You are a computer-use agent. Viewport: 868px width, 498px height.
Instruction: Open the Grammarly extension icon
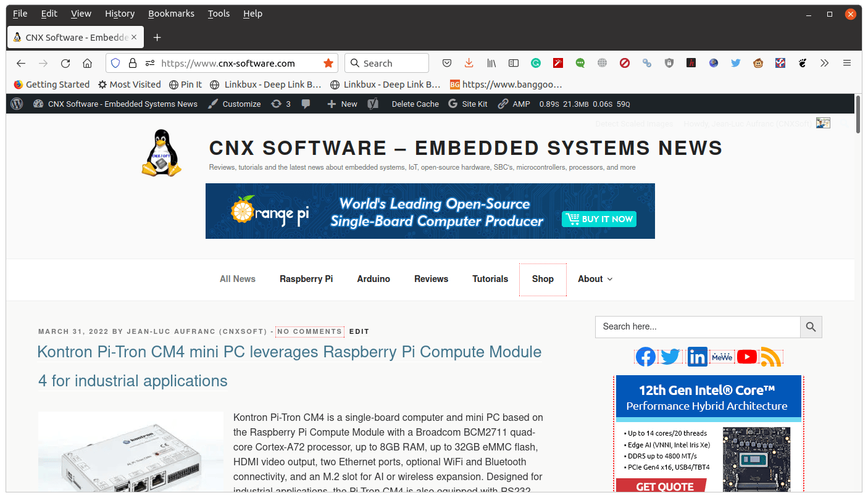pyautogui.click(x=536, y=63)
